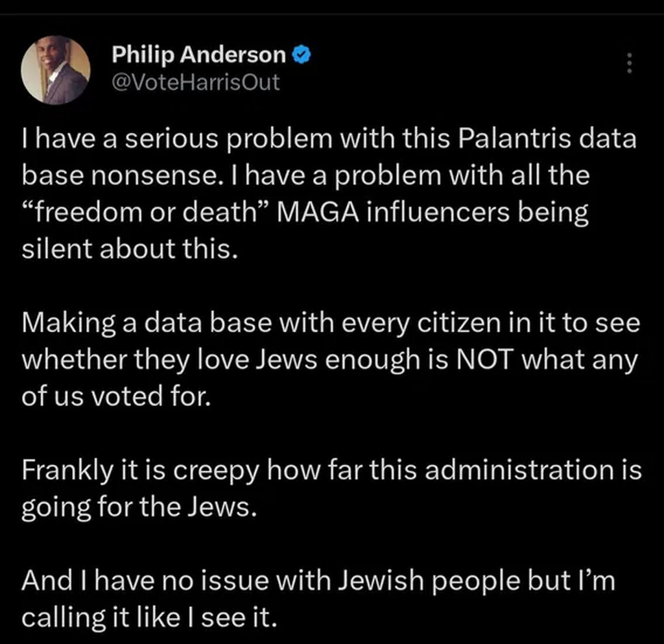Open the @VoteHarrisOut handle link
The height and width of the screenshot is (644, 664).
point(196,82)
